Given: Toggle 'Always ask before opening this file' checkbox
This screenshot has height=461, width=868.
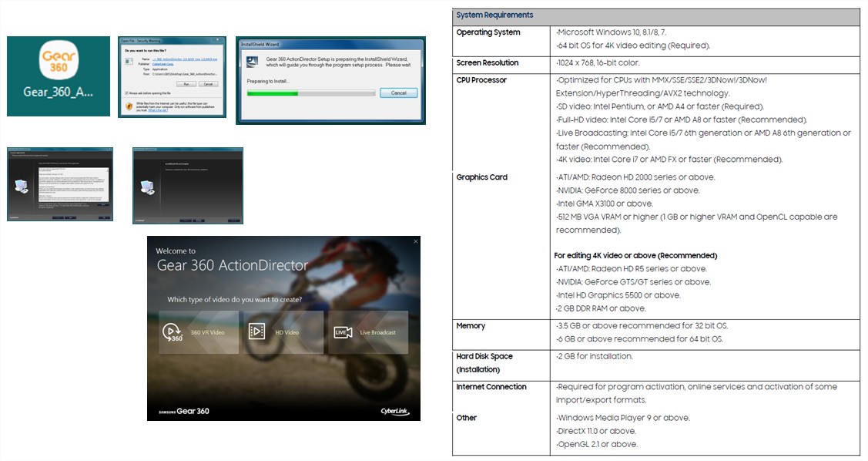Looking at the screenshot, I should (127, 93).
